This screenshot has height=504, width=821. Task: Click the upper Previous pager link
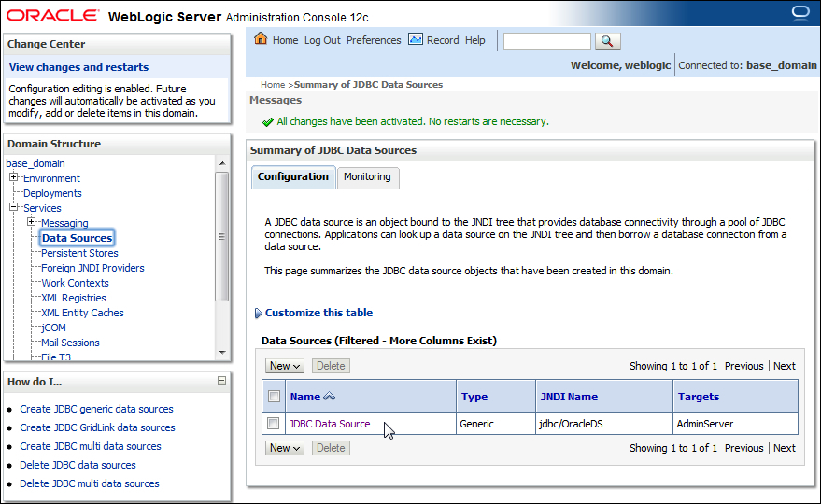744,366
